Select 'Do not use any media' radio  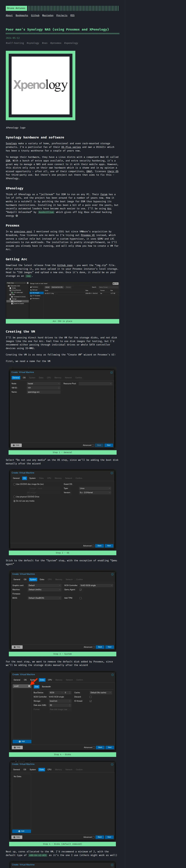coord(14,501)
